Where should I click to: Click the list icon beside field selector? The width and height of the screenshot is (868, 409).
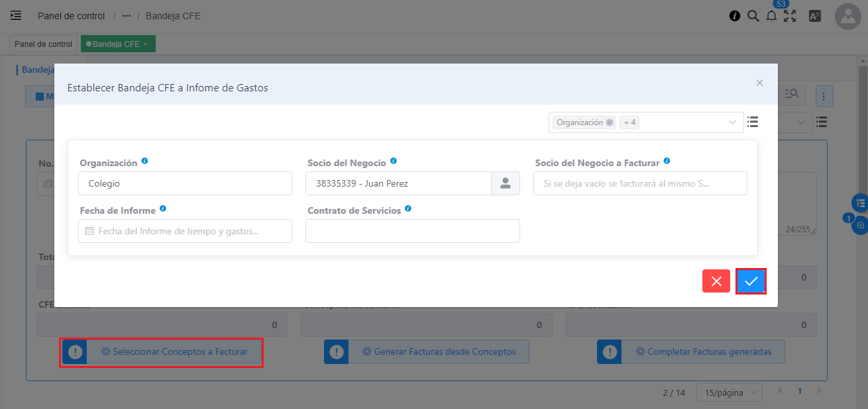click(753, 122)
